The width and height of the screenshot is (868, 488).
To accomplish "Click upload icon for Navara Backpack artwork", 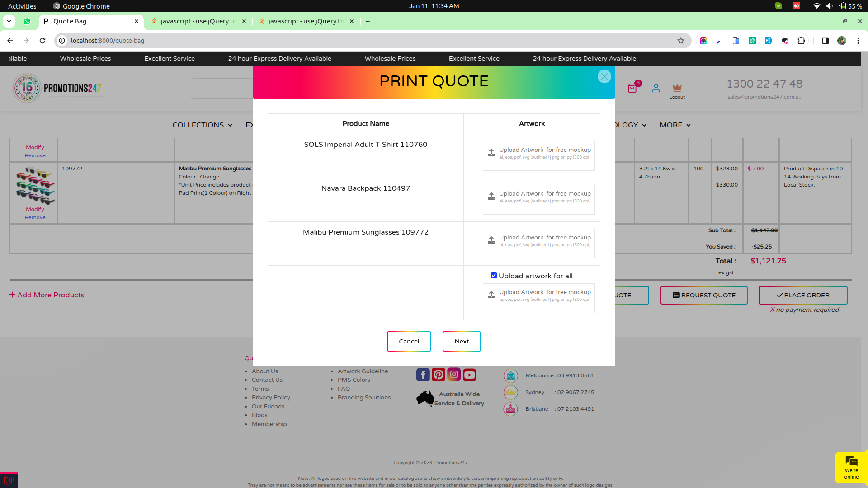I will tap(491, 197).
